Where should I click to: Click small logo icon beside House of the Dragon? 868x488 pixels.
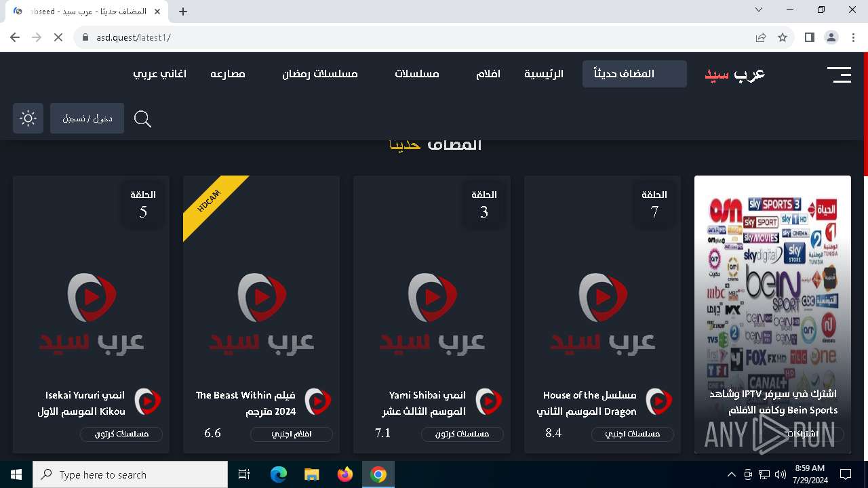point(658,402)
